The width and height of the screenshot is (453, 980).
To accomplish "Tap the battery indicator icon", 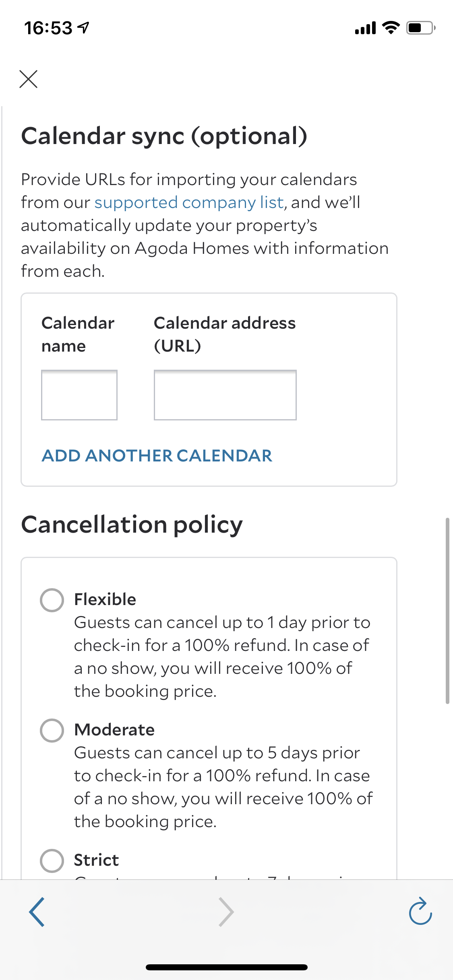I will pyautogui.click(x=420, y=28).
